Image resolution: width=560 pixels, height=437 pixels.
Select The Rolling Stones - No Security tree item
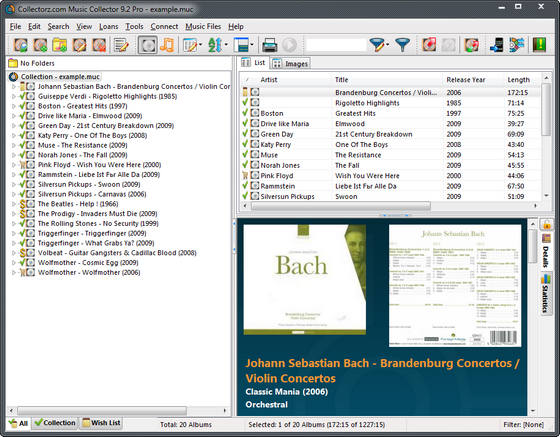[x=98, y=223]
